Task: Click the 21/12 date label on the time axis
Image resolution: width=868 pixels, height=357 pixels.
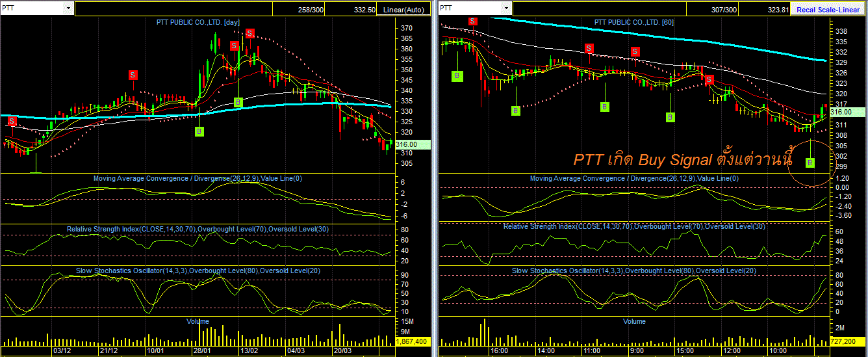Action: pyautogui.click(x=108, y=350)
